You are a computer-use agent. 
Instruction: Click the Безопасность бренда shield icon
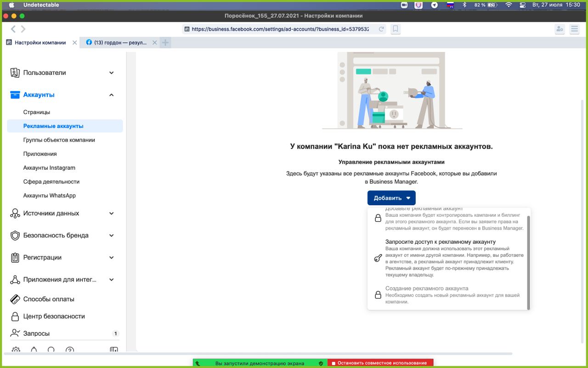click(x=15, y=236)
